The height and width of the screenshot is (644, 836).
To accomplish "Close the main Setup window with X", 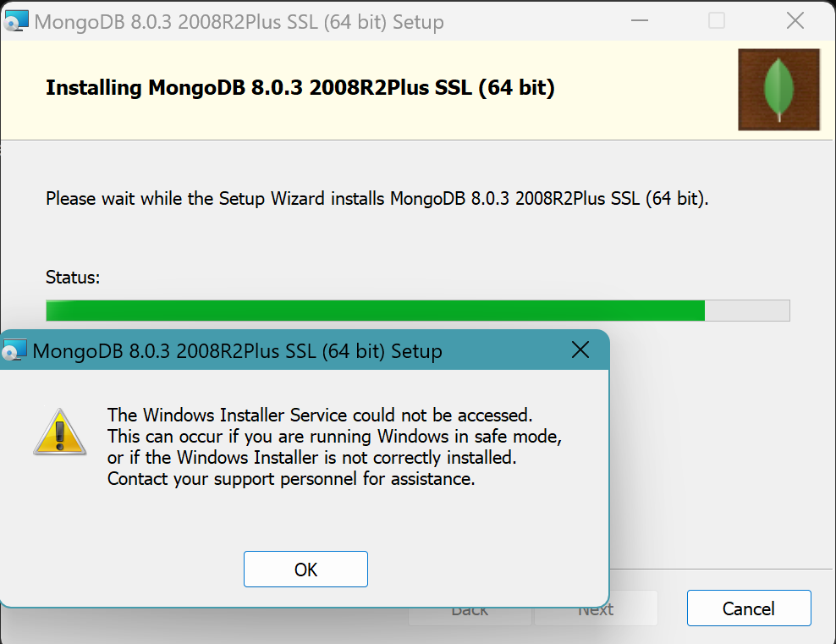I will click(x=795, y=21).
